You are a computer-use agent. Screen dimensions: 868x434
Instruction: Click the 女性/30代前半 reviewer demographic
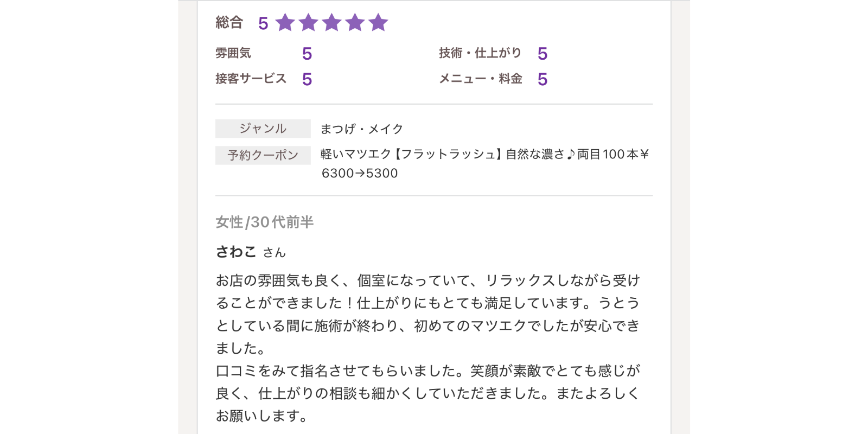tap(265, 222)
